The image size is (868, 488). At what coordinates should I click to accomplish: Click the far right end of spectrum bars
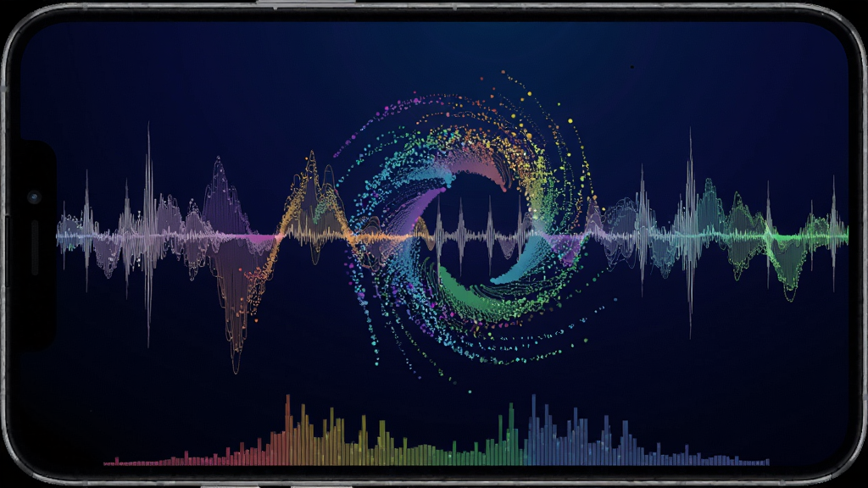(764, 462)
